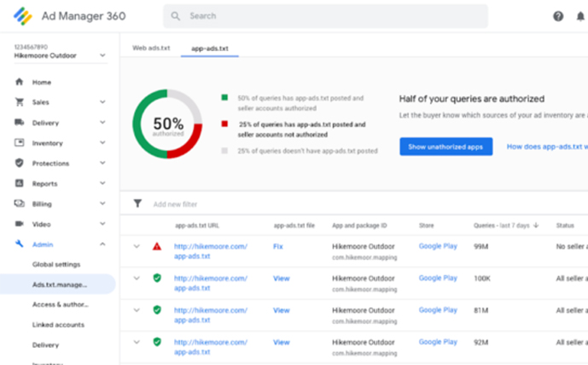Open notifications bell icon
The width and height of the screenshot is (588, 365).
580,16
